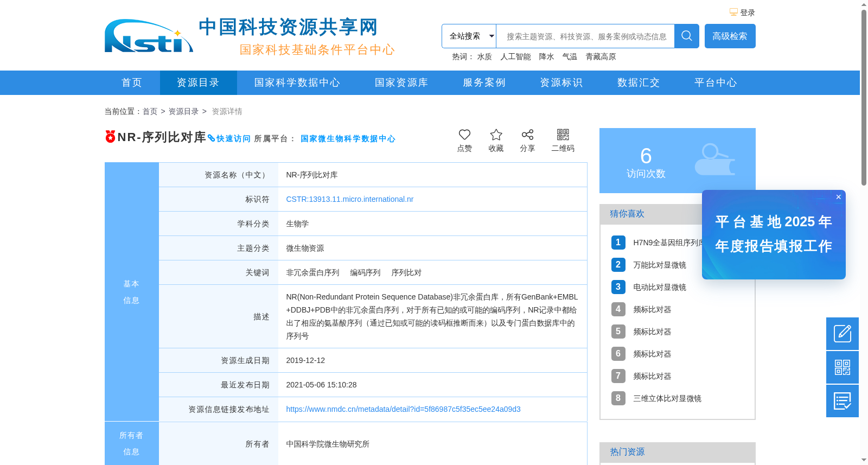Favorite the resource with star icon
Viewport: 868px width, 465px height.
pos(496,135)
